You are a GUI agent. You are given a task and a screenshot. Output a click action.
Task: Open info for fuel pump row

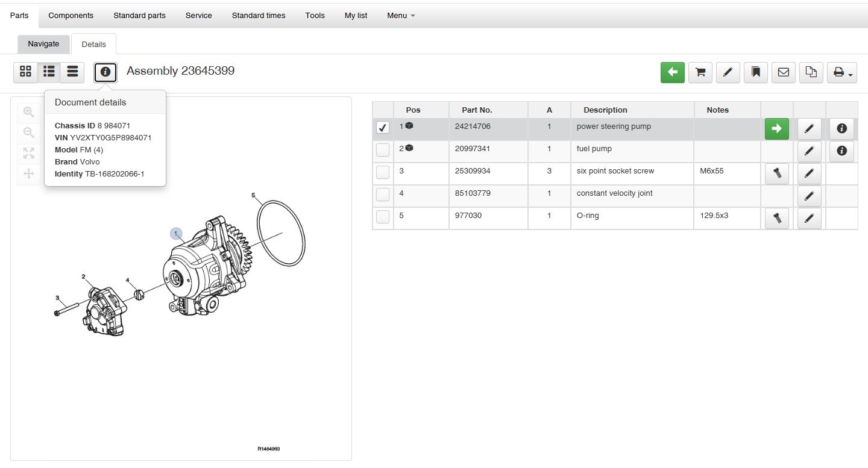pyautogui.click(x=841, y=151)
